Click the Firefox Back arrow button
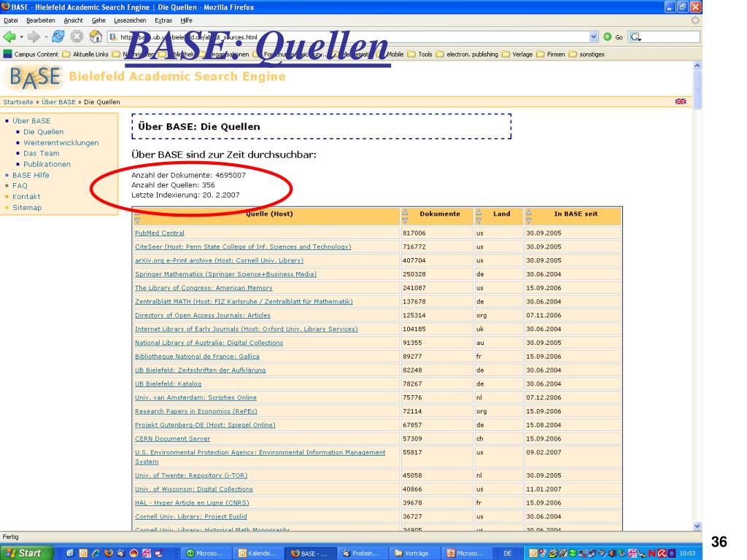This screenshot has width=747, height=560. click(9, 36)
